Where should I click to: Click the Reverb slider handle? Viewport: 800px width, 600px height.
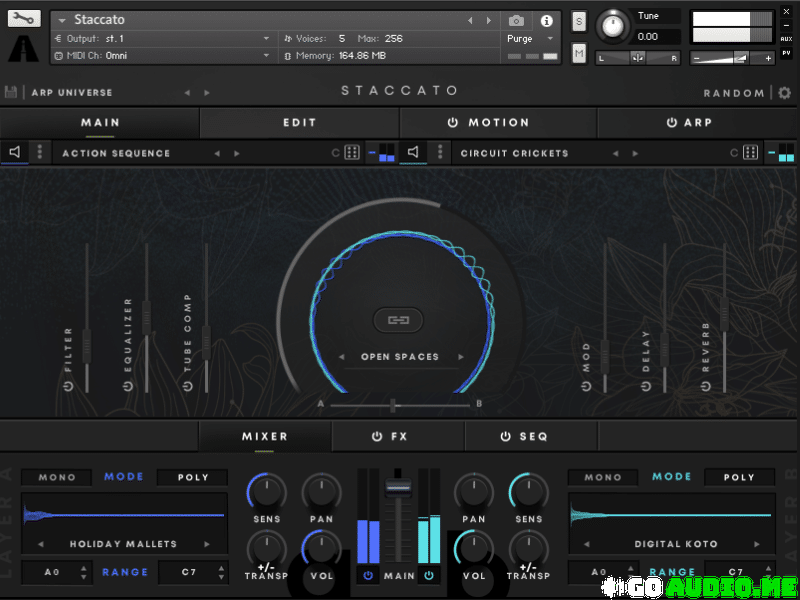point(724,314)
